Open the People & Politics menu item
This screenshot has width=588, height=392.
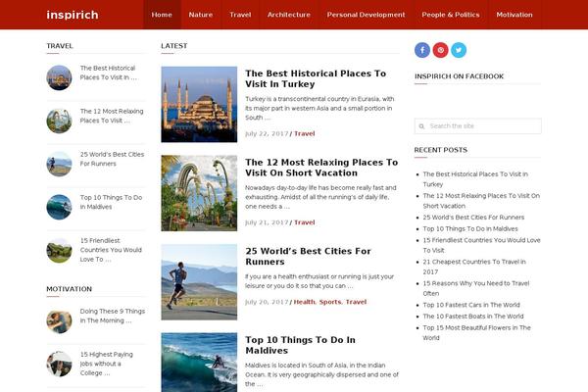tap(451, 15)
